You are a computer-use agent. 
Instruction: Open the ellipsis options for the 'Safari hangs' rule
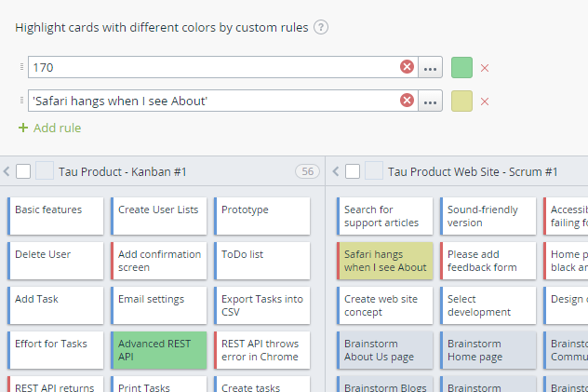[x=430, y=101]
